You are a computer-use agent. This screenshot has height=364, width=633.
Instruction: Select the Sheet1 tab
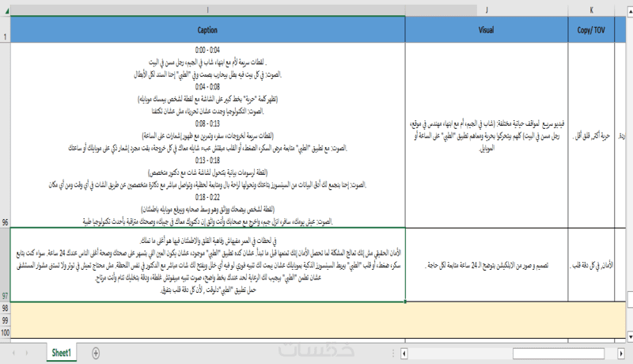61,353
